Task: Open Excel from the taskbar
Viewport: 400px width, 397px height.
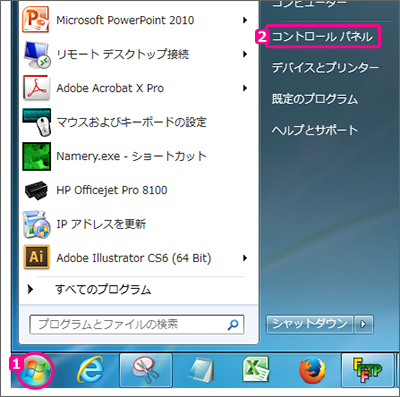Action: [x=255, y=370]
